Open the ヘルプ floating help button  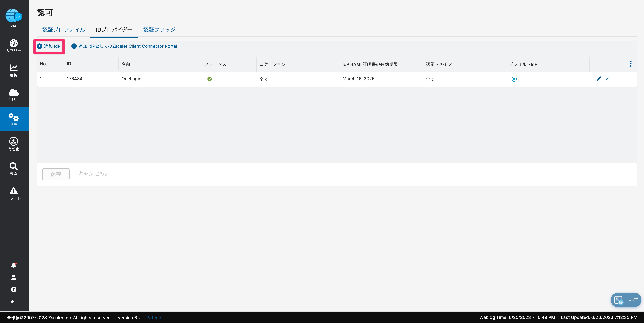coord(626,300)
